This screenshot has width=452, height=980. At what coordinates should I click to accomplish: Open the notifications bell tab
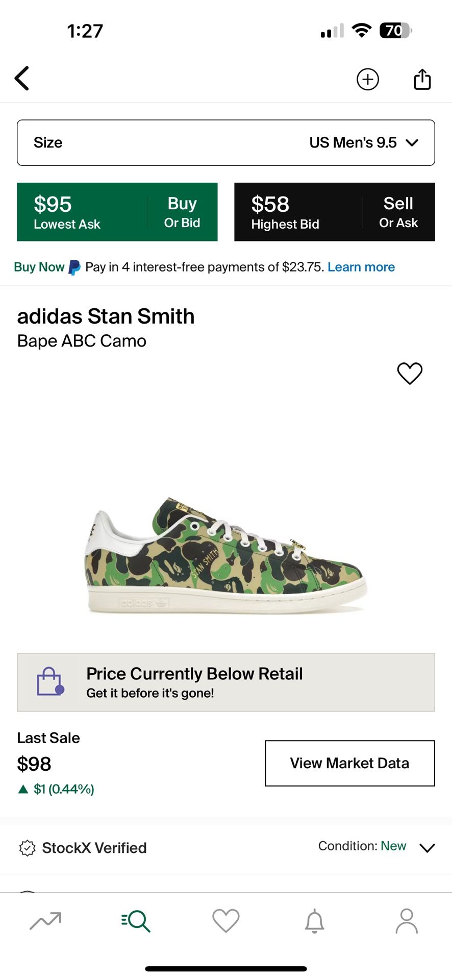(x=315, y=921)
